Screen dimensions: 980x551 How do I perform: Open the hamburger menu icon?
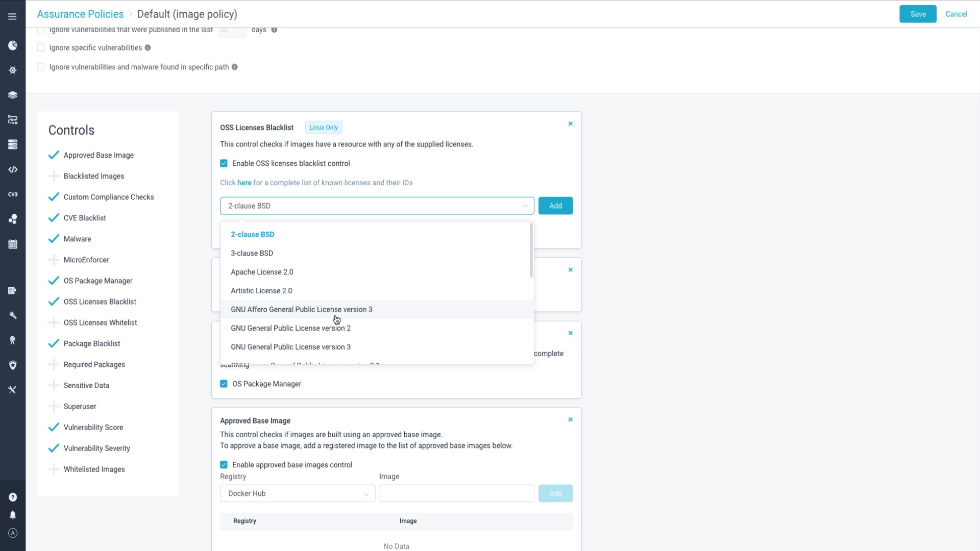click(12, 16)
